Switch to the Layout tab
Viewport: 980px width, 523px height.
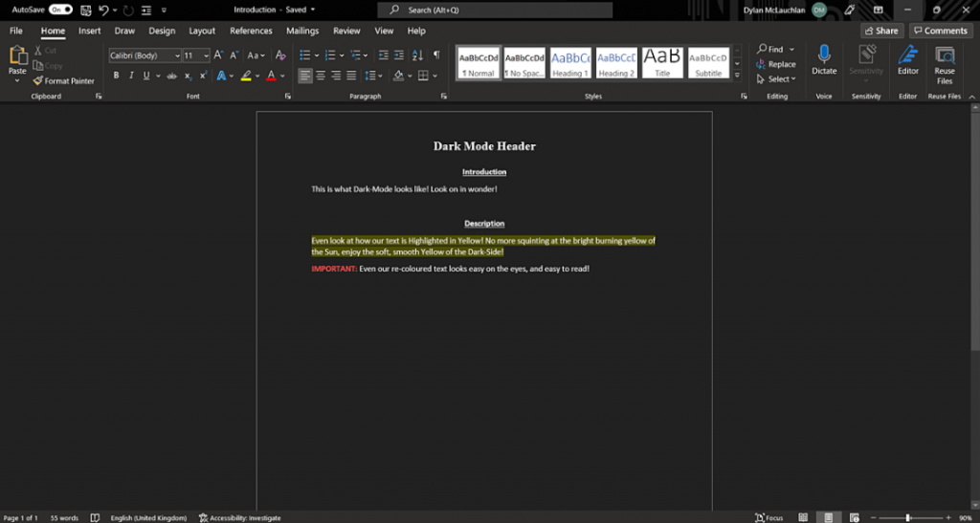[202, 31]
